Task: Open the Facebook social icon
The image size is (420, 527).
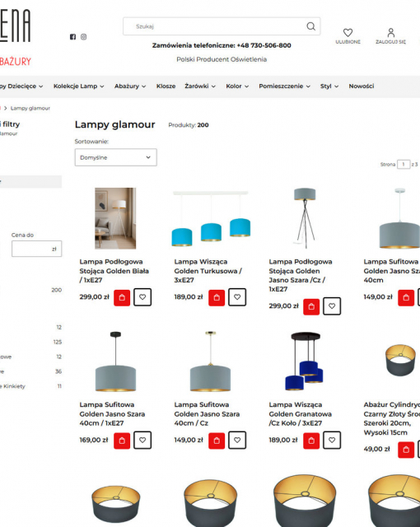Action: 72,37
